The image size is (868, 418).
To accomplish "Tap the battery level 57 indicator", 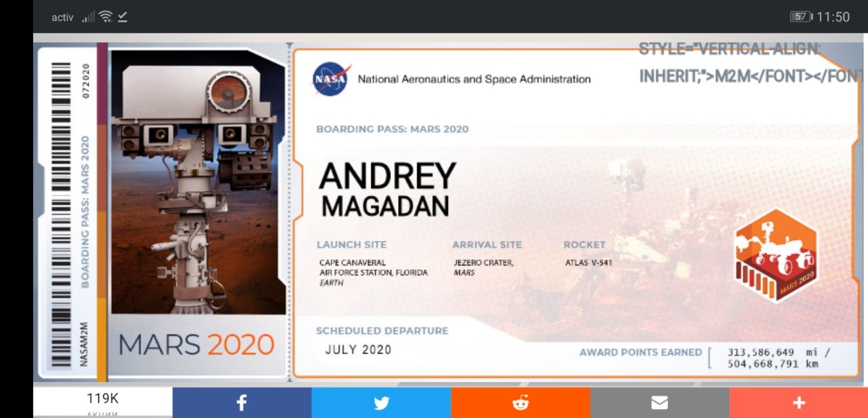I will (802, 16).
